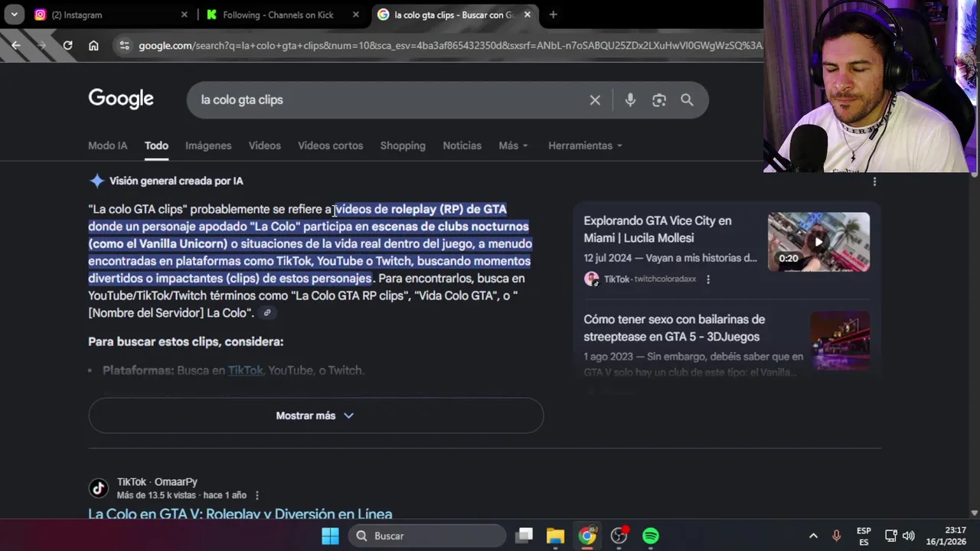
Task: Click the TikTok OmaarPy site icon
Action: pos(98,488)
